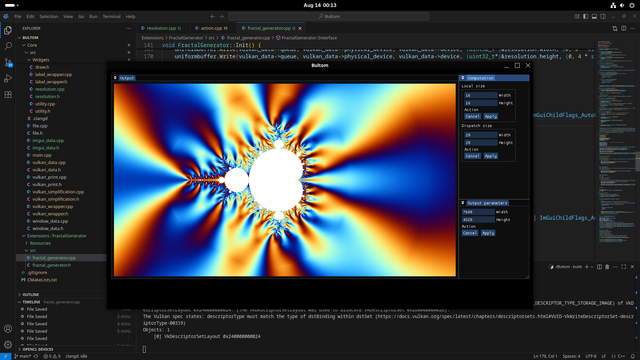Screen dimensions: 640x360
Task: Split the editor to the right
Action: pos(624,28)
